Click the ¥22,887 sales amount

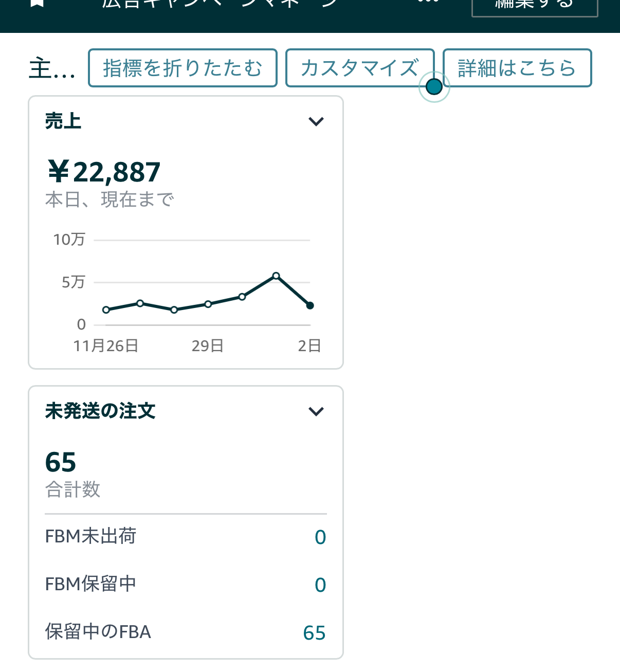104,172
